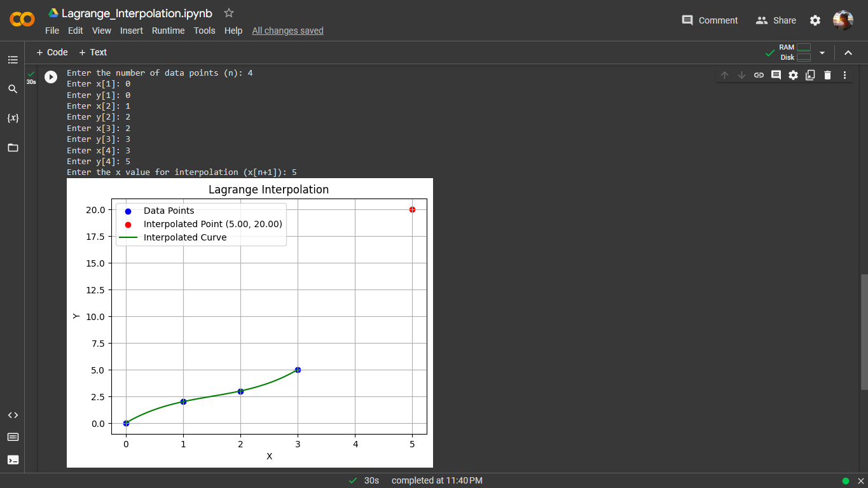Screen dimensions: 868x488
Task: Click the Lagrange Interpolation plot output
Action: (x=250, y=323)
